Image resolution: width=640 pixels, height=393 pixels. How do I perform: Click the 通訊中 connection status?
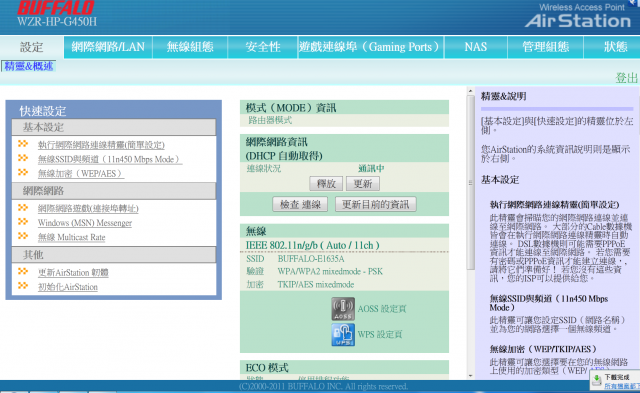(x=371, y=169)
